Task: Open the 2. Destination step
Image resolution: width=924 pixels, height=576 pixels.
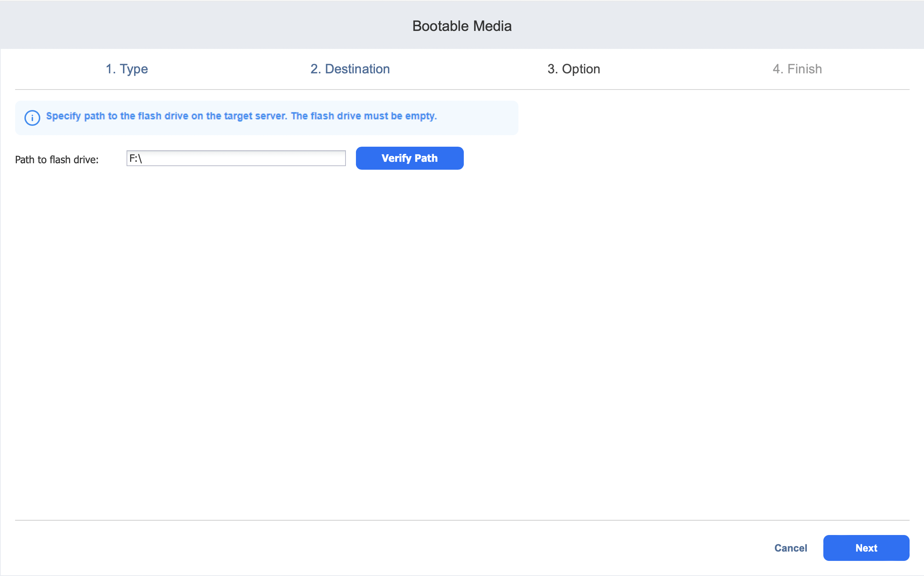Action: [x=349, y=69]
